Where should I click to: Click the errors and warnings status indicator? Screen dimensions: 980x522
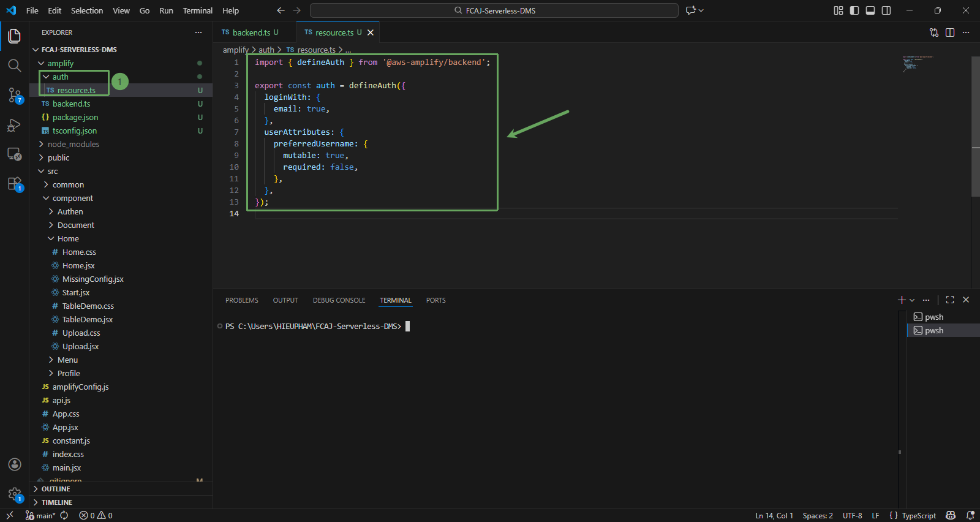tap(96, 515)
